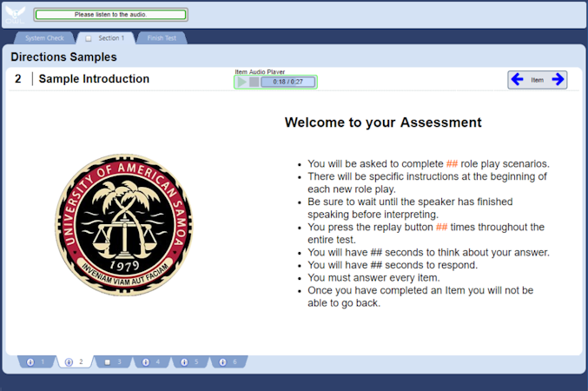Click the bullet about role play scenarios
Viewport: 588px width, 391px height.
point(428,164)
